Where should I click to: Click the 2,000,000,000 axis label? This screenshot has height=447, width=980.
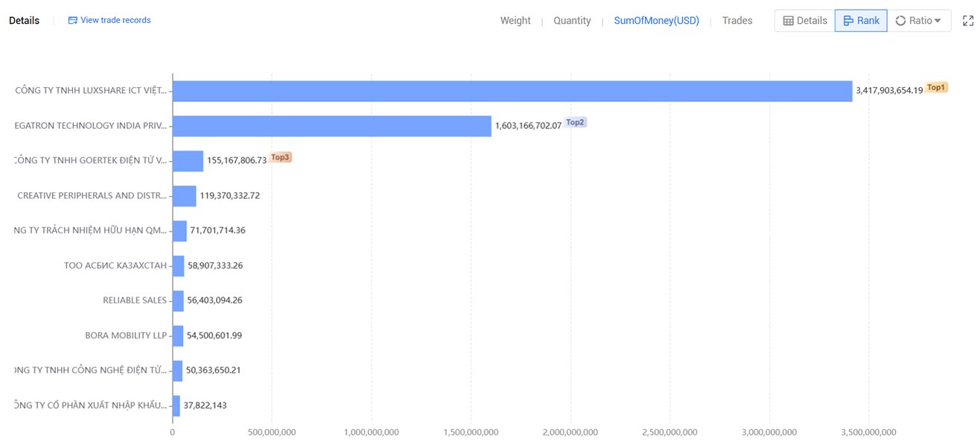click(570, 432)
